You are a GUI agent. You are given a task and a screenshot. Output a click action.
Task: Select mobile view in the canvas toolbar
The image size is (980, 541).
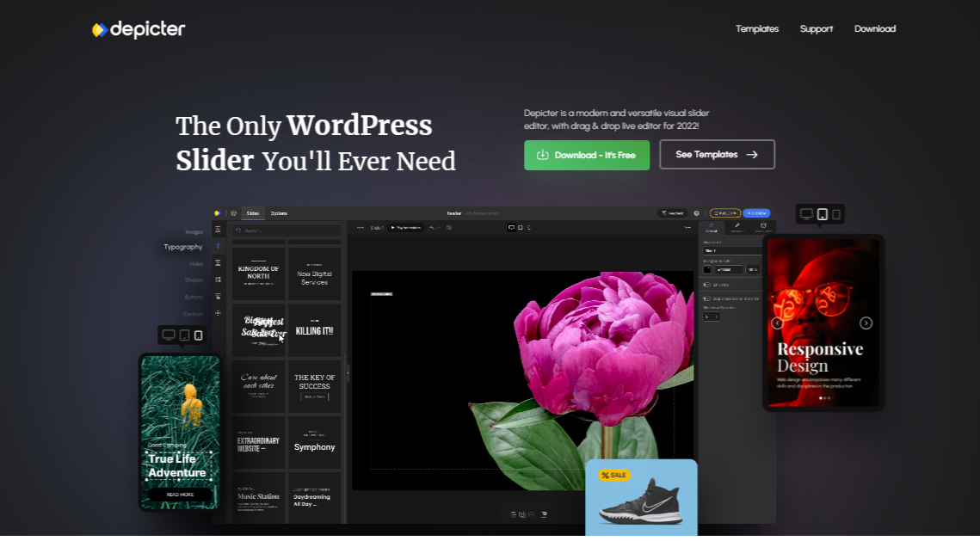tap(529, 228)
